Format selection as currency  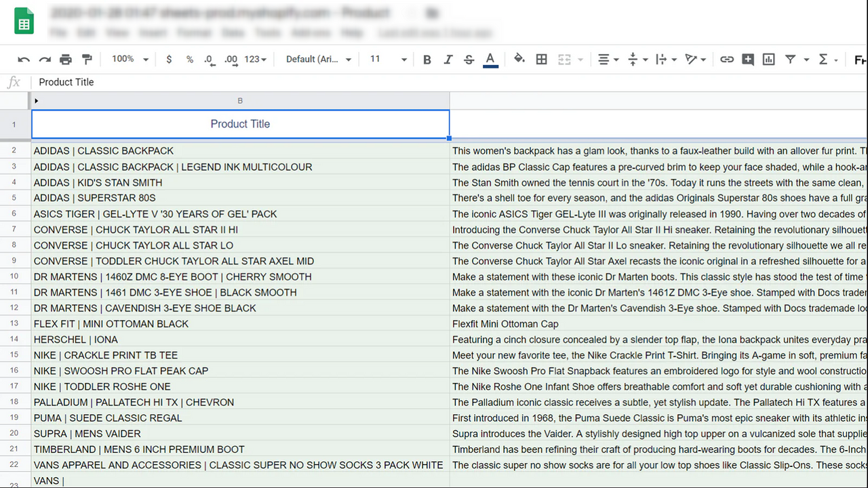click(169, 59)
